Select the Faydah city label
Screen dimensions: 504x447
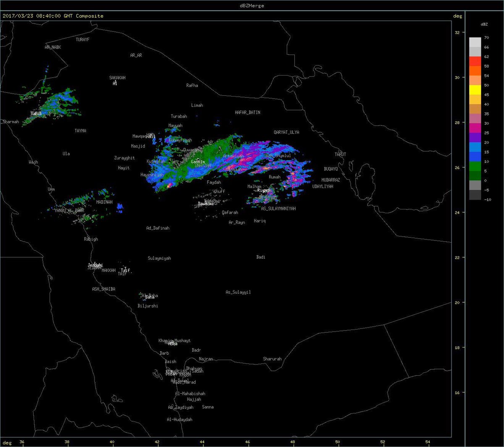click(x=214, y=183)
